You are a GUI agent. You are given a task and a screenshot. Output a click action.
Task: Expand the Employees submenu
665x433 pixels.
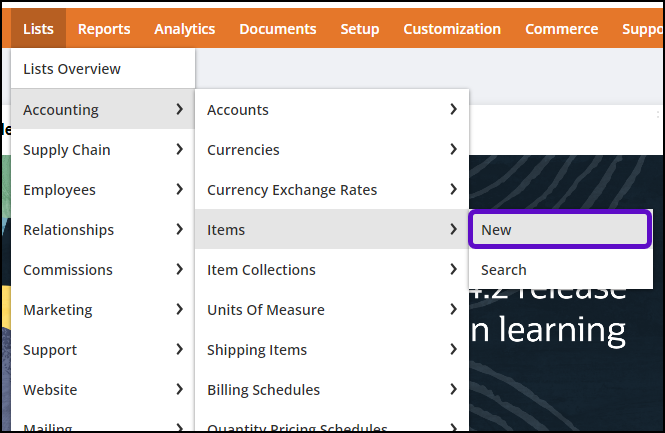(x=102, y=190)
